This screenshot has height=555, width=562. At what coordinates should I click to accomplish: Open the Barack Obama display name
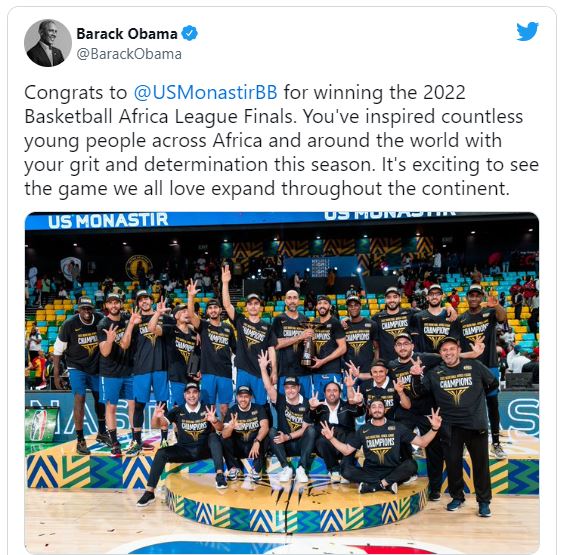coord(127,34)
